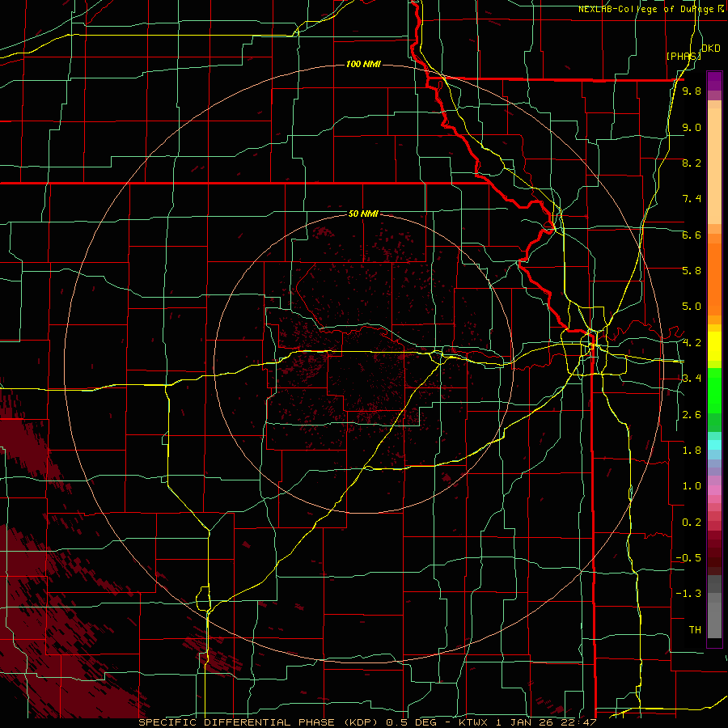Pick the pink segment of the color bar
The height and width of the screenshot is (728, 728).
pos(714,490)
